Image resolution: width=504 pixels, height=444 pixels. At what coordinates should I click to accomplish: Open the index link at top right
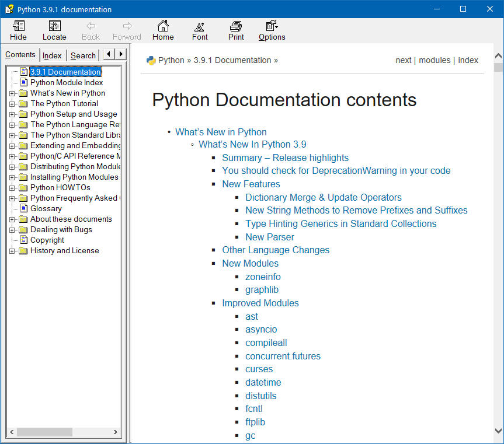click(x=468, y=60)
